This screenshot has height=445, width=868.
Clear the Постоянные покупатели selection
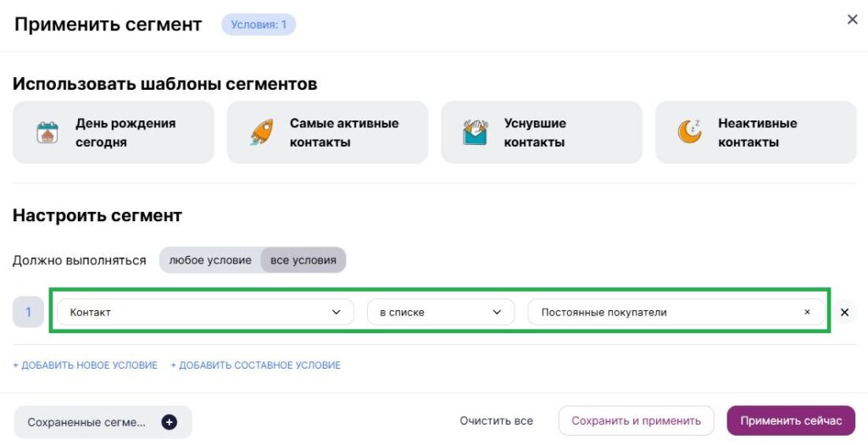point(807,312)
